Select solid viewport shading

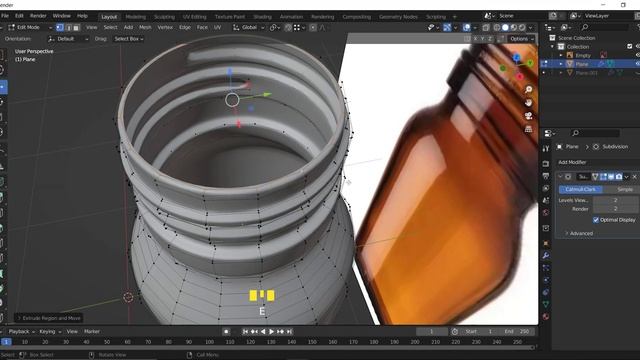point(505,27)
